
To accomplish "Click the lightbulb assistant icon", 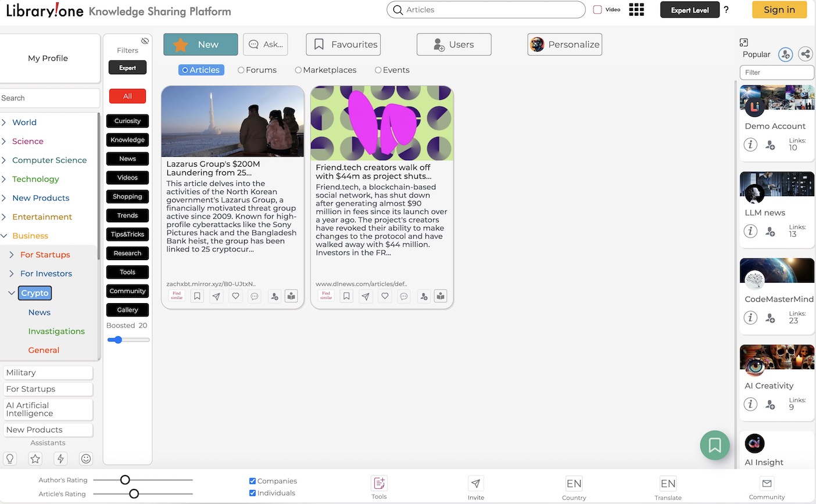I will click(x=10, y=459).
